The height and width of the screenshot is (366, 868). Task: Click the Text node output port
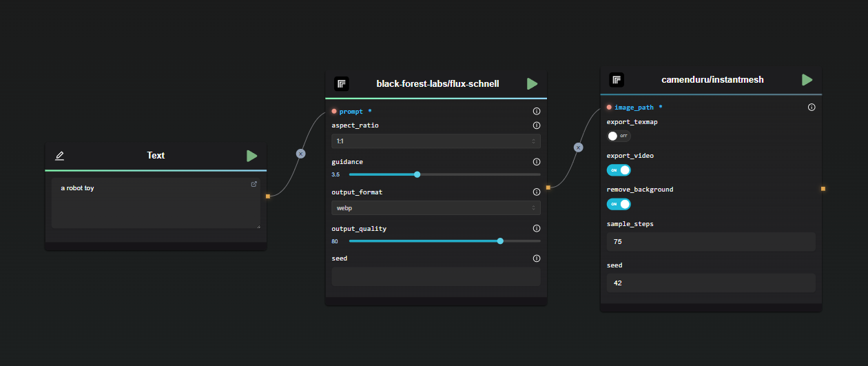tap(268, 196)
